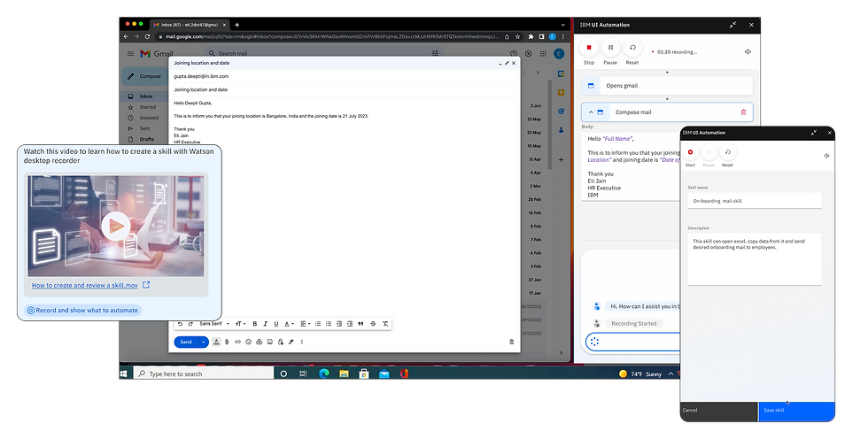The image size is (868, 439).
Task: Toggle confidential mode lock icon
Action: [281, 343]
